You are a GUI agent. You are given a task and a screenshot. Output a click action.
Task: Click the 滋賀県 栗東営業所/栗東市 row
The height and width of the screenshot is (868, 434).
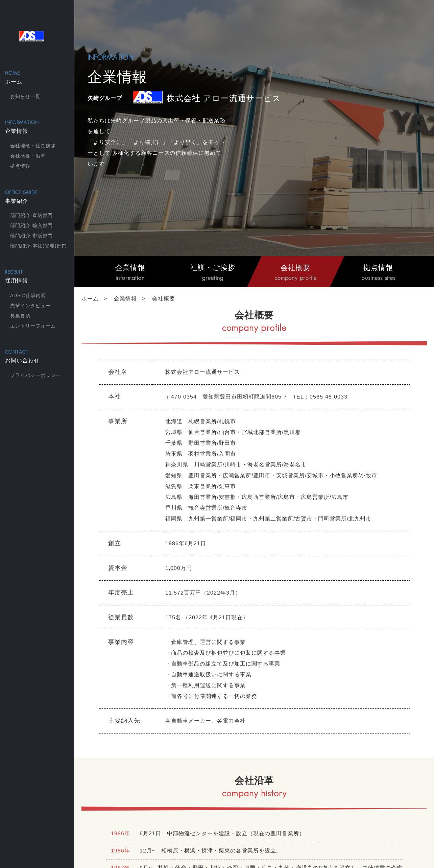click(200, 486)
